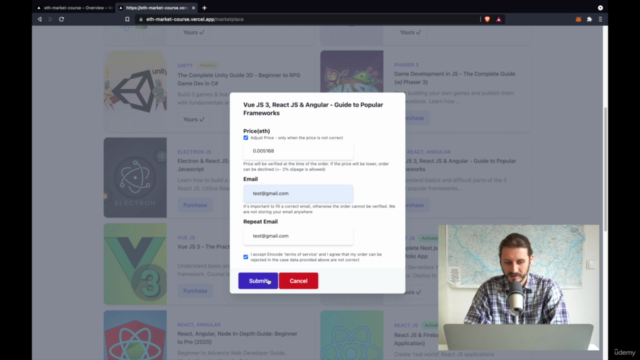Cancel the order dialog
The width and height of the screenshot is (640, 360).
coord(298,281)
